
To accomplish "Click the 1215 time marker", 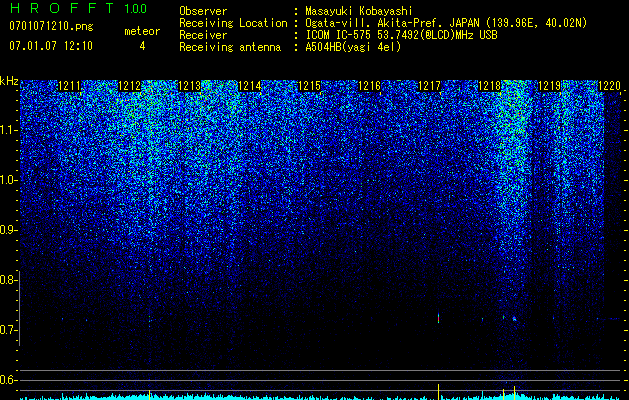I will pos(310,86).
